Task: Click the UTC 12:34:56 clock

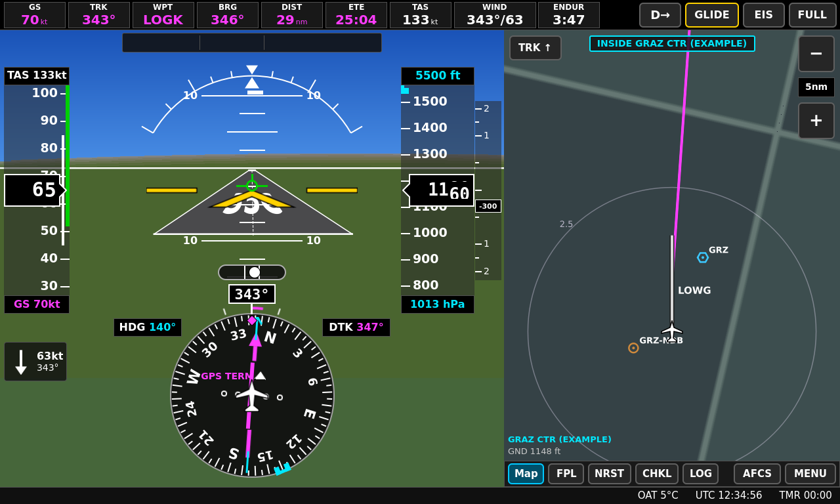Action: coord(729,495)
